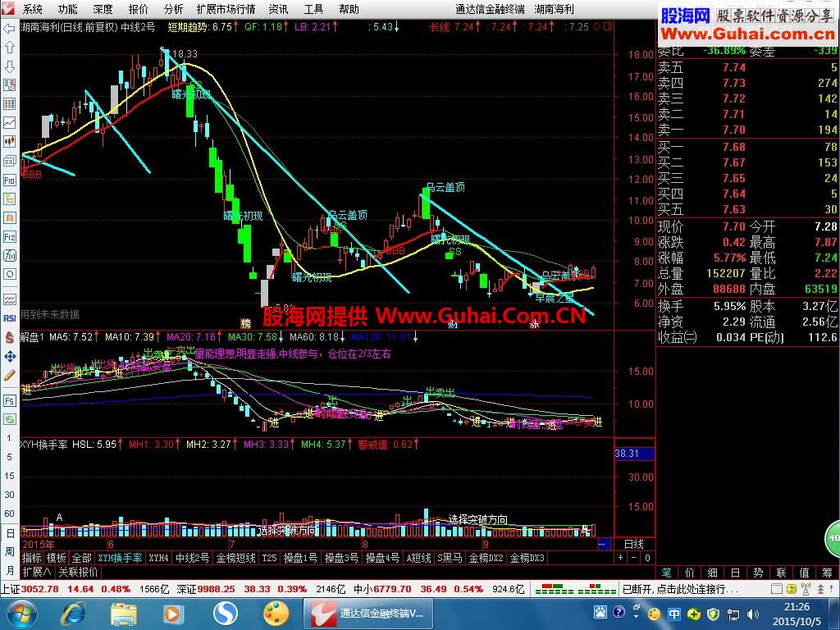
Task: Click the F5 chart switch icon
Action: point(9,400)
